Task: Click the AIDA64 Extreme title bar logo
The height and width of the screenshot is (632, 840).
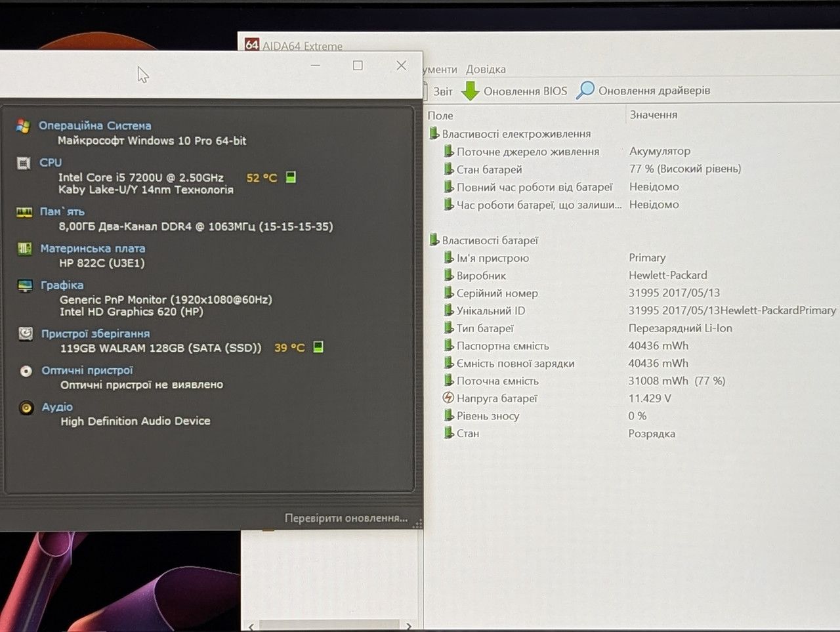Action: [x=252, y=45]
